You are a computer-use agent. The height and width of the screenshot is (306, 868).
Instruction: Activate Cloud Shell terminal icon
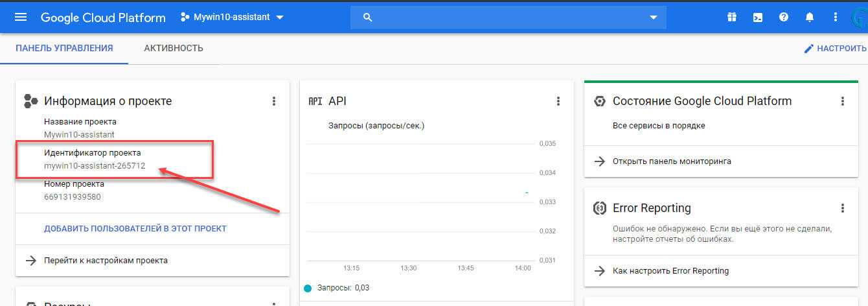pos(757,18)
